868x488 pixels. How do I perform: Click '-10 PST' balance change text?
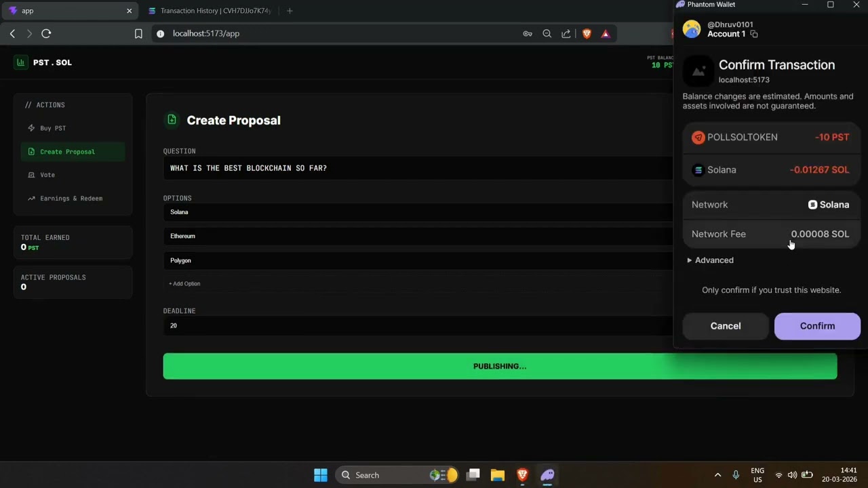pyautogui.click(x=832, y=137)
